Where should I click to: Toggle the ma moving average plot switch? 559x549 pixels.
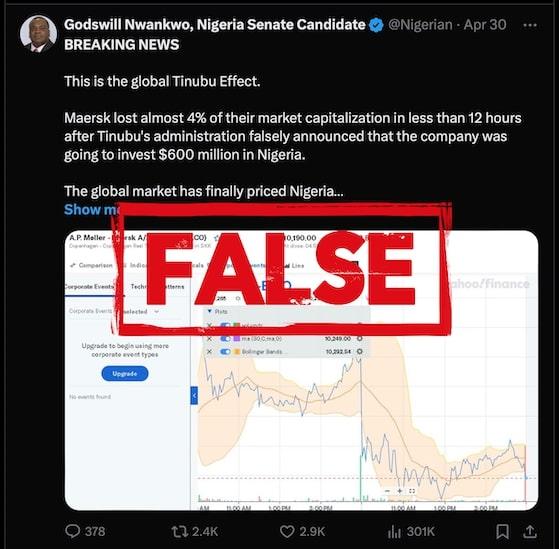[x=225, y=339]
